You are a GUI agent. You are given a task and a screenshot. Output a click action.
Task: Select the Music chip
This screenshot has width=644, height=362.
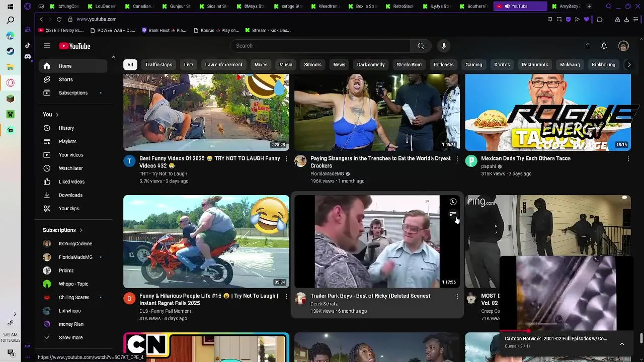tap(286, 65)
